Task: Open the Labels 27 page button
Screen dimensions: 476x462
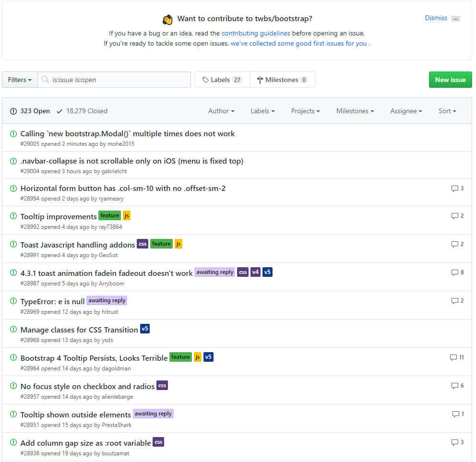Action: tap(222, 80)
